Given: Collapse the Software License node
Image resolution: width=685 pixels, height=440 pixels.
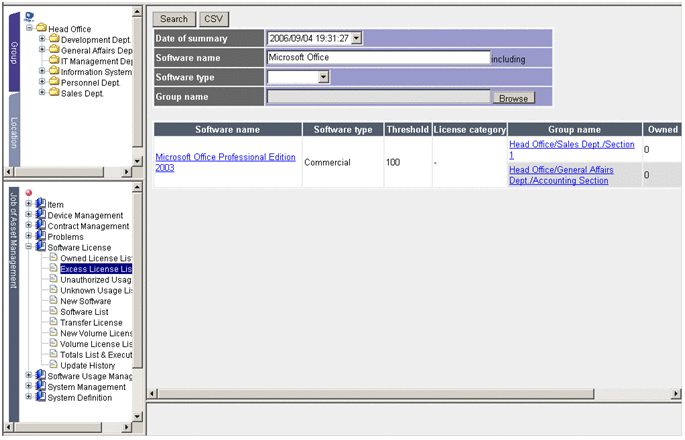Looking at the screenshot, I should click(x=29, y=246).
